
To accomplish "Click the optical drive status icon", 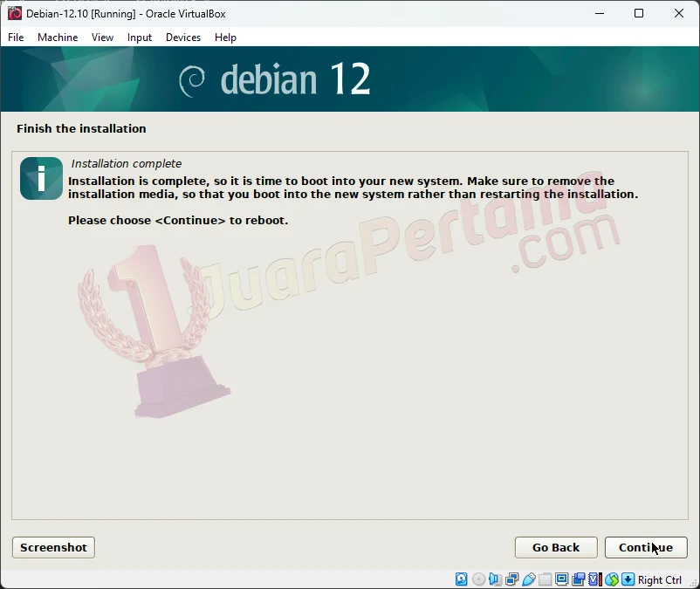I will [x=477, y=579].
